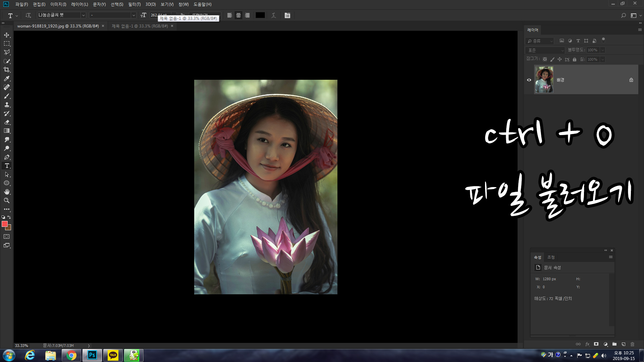
Task: Expand the layer blend mode dropdown 표준
Action: click(x=546, y=50)
